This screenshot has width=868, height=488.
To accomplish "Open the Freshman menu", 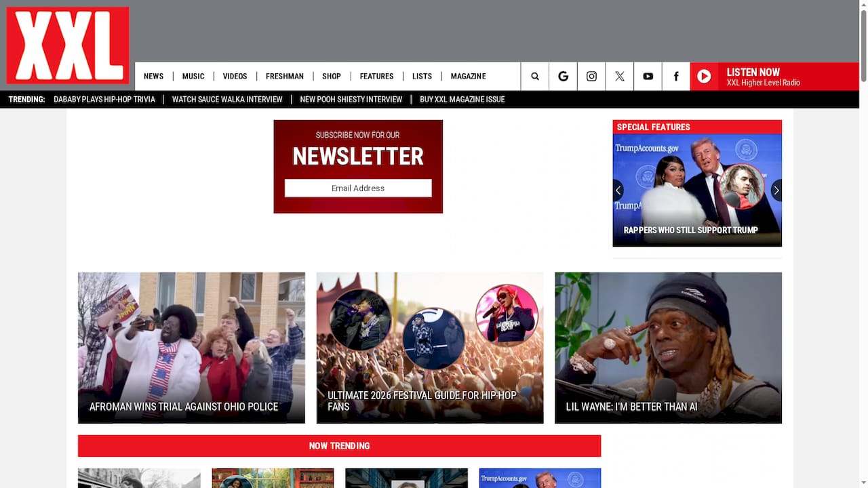I will (285, 77).
